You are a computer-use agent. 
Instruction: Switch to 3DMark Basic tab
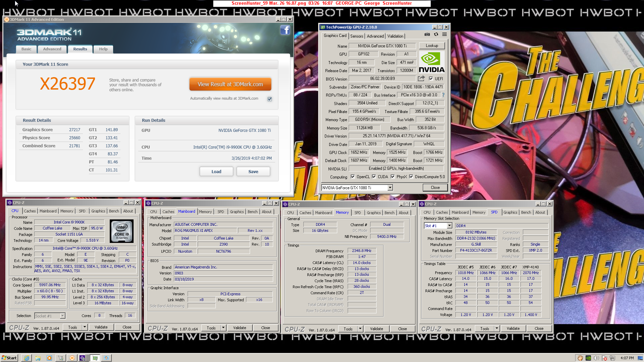click(26, 49)
